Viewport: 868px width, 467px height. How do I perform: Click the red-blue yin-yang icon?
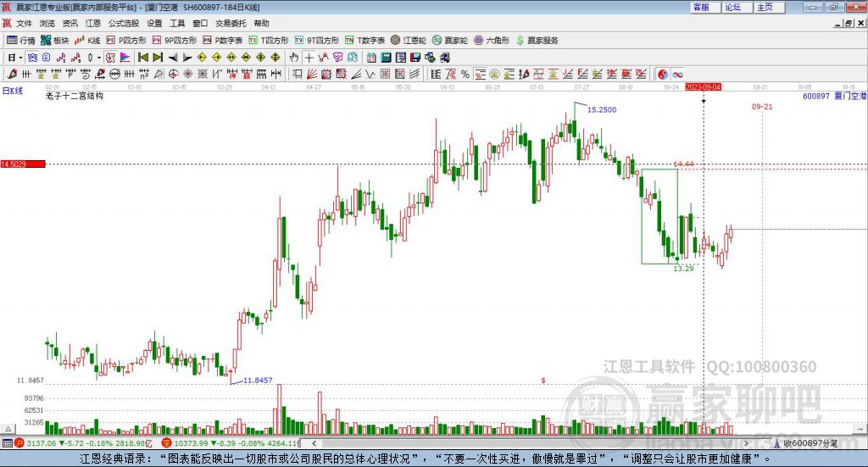click(x=663, y=74)
